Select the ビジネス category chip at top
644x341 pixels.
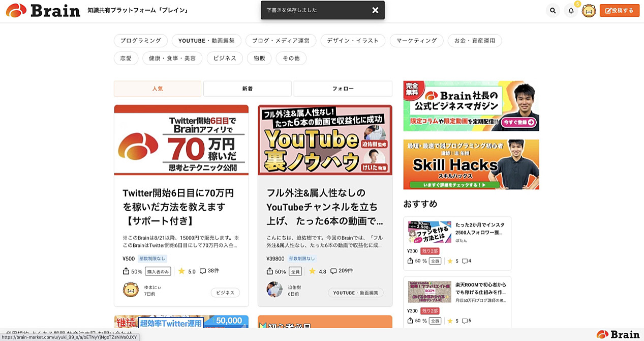(x=225, y=59)
